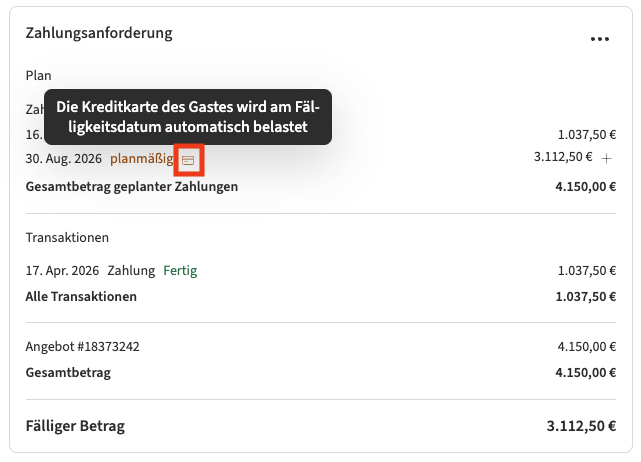Click the orange planmäßig status
The height and width of the screenshot is (462, 641).
click(x=141, y=158)
